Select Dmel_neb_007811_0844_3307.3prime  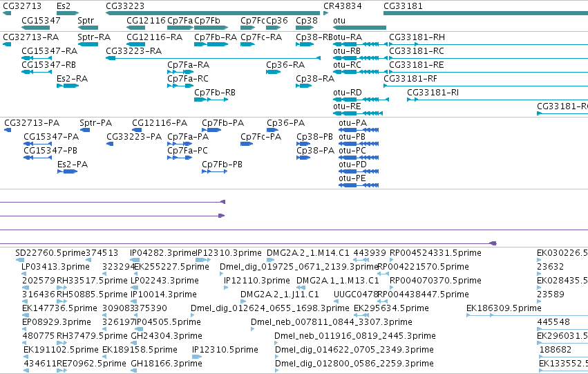[x=253, y=329]
